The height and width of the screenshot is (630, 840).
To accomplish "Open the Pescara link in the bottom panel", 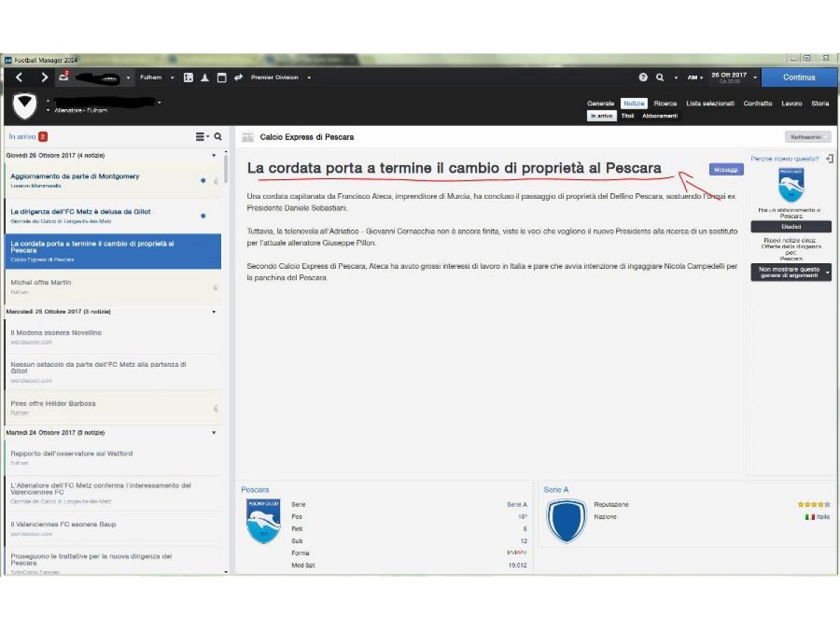I will tap(255, 490).
